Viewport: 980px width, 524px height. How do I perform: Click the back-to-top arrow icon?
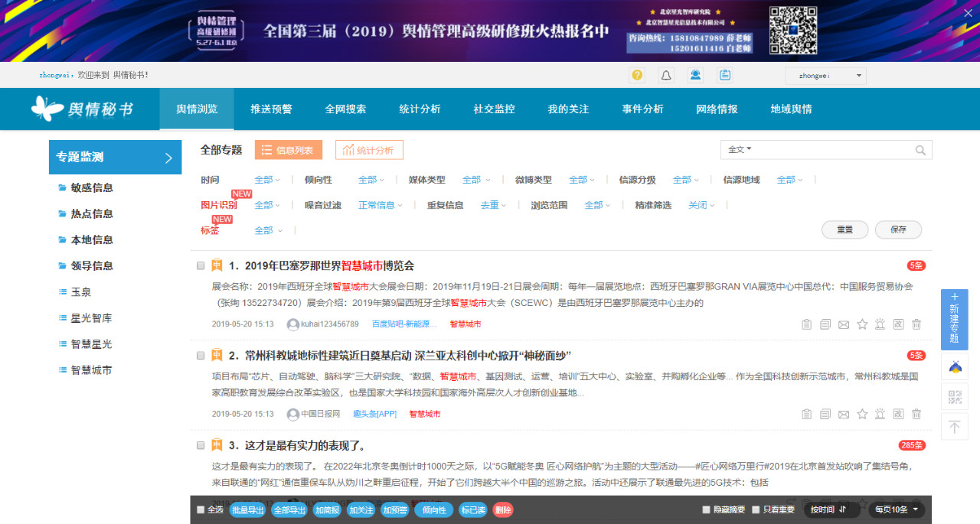click(x=954, y=427)
